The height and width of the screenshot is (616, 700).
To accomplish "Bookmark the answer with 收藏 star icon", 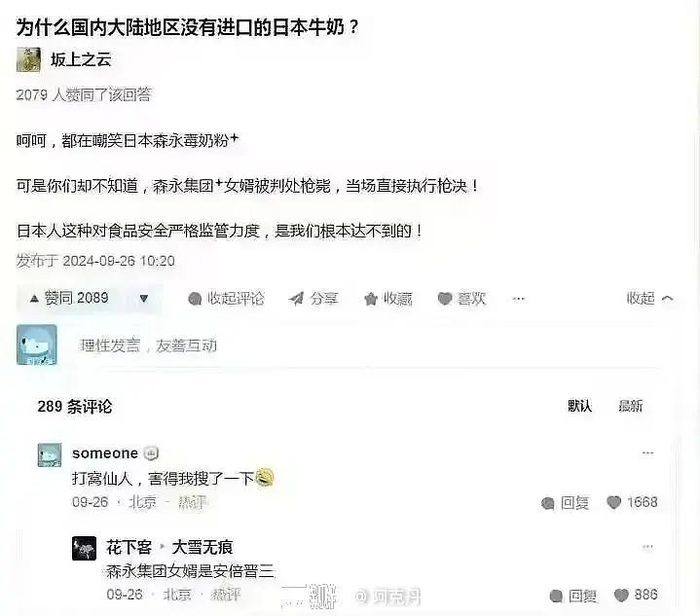I will pos(388,299).
